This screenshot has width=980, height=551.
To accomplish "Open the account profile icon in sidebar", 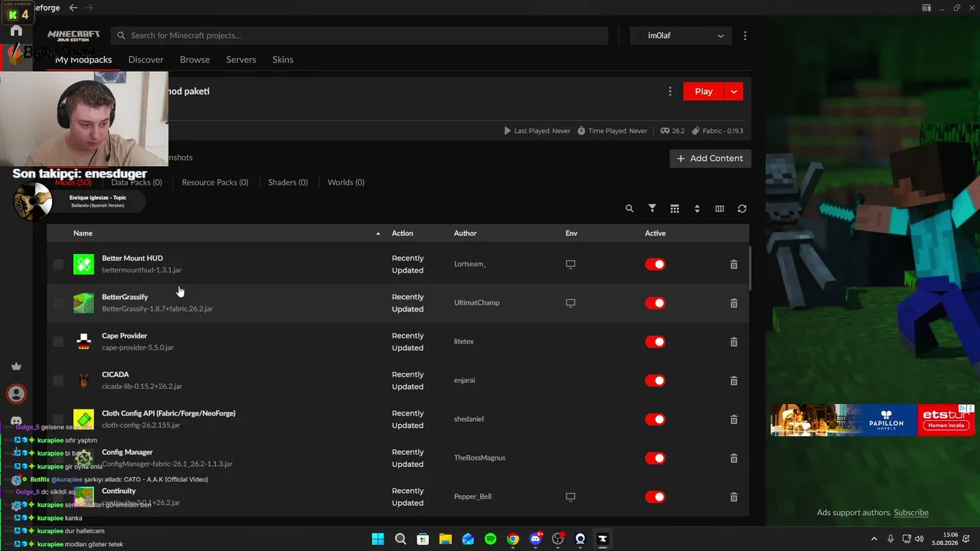I will 16,393.
